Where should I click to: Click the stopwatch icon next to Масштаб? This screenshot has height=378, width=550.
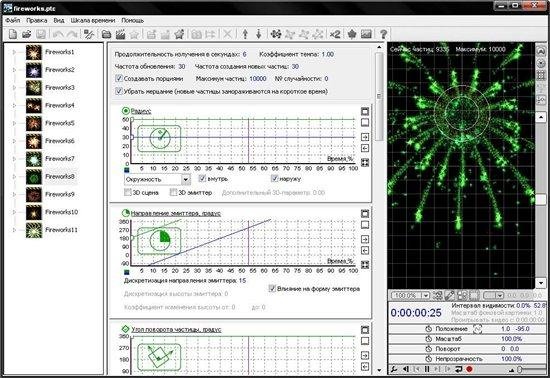pos(428,339)
